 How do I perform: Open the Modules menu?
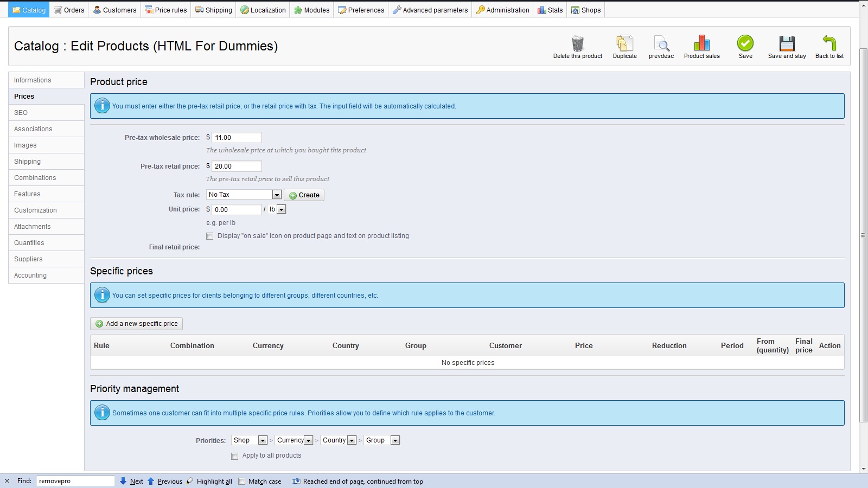click(312, 10)
